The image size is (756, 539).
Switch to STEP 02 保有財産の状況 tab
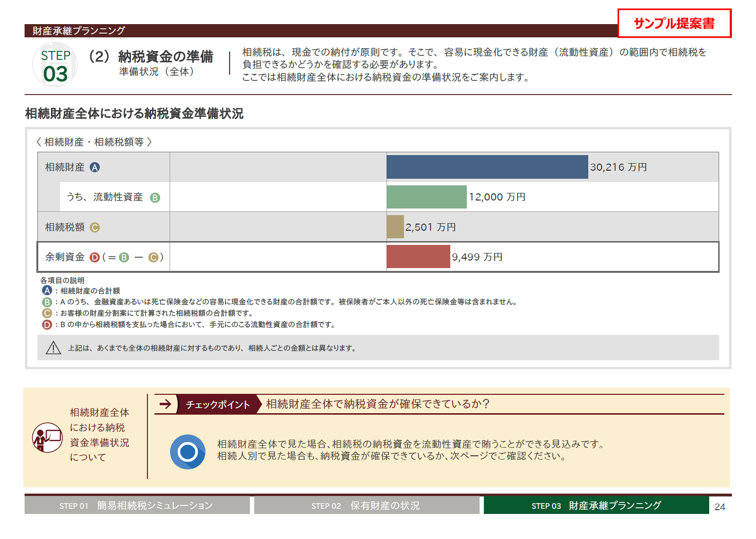(366, 505)
